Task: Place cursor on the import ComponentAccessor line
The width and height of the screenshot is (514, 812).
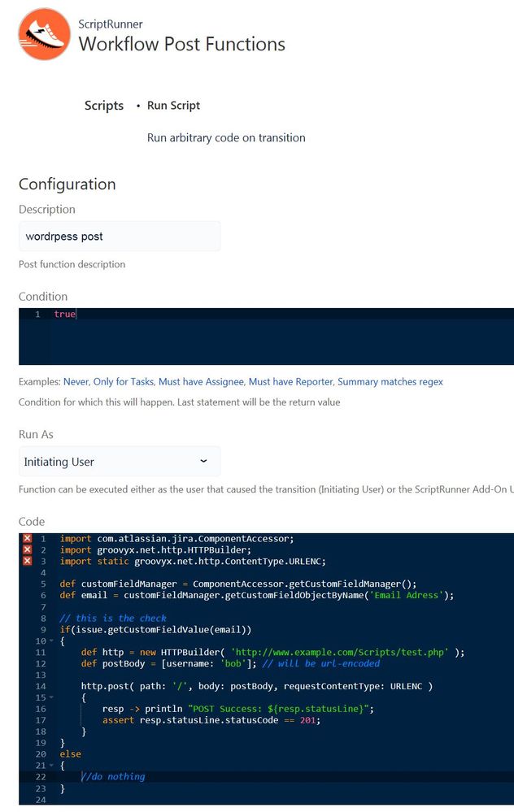Action: tap(176, 539)
